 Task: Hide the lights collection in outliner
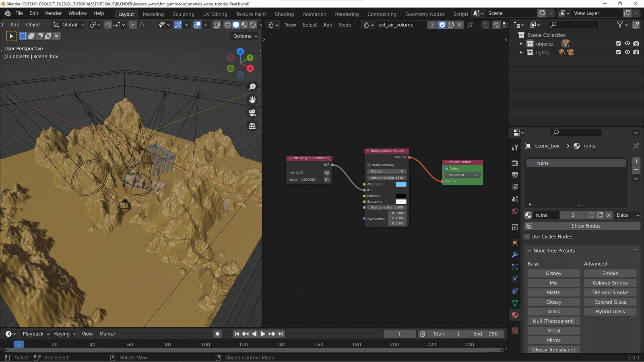click(627, 52)
